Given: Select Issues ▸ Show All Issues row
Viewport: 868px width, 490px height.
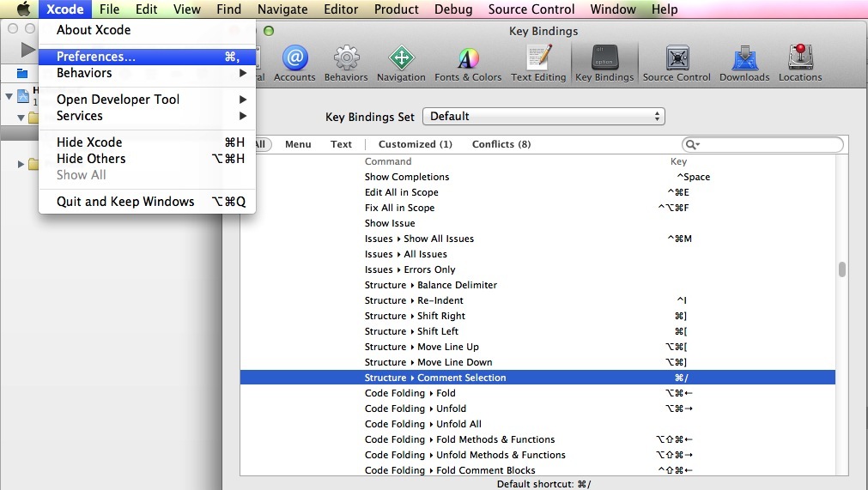Looking at the screenshot, I should click(x=537, y=239).
